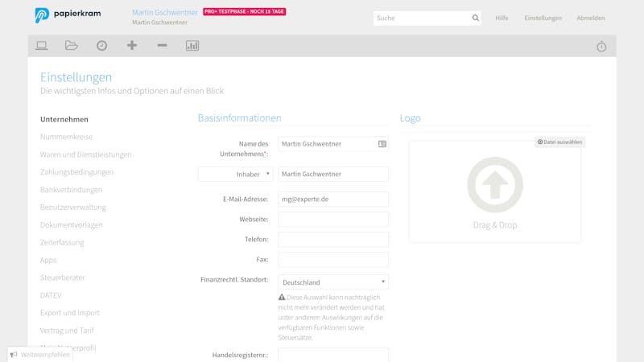Viewport: 644px width, 362px height.
Task: Click the logo Drag & Drop area
Action: point(495,191)
